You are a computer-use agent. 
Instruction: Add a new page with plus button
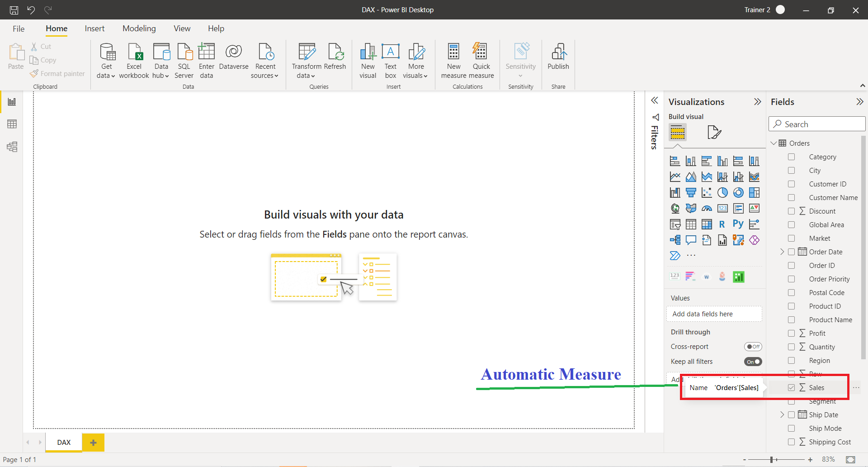pyautogui.click(x=93, y=443)
